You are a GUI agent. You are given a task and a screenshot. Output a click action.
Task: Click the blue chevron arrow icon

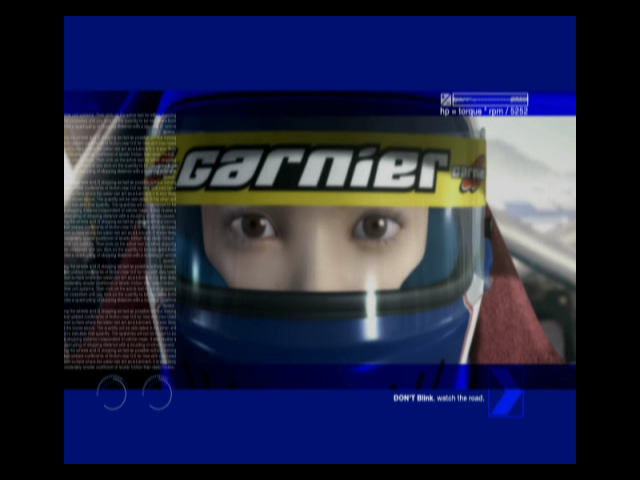506,393
